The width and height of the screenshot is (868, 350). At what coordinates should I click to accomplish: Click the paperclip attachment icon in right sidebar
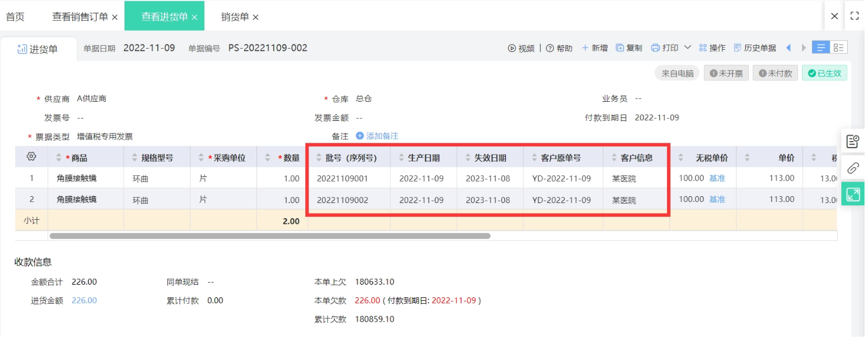click(x=852, y=168)
